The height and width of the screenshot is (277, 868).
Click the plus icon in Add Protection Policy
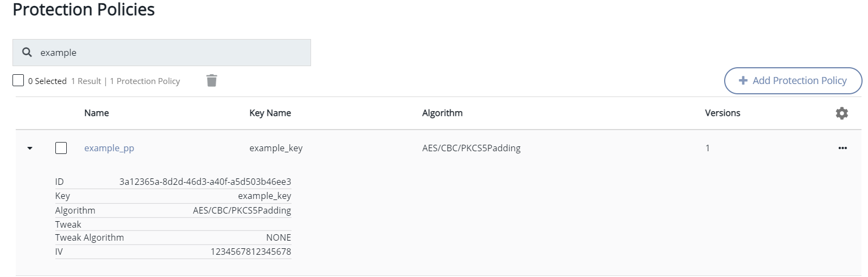coord(743,81)
